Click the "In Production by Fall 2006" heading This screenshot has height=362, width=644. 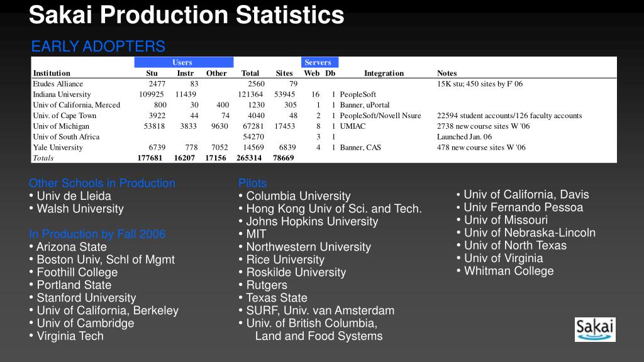(97, 234)
